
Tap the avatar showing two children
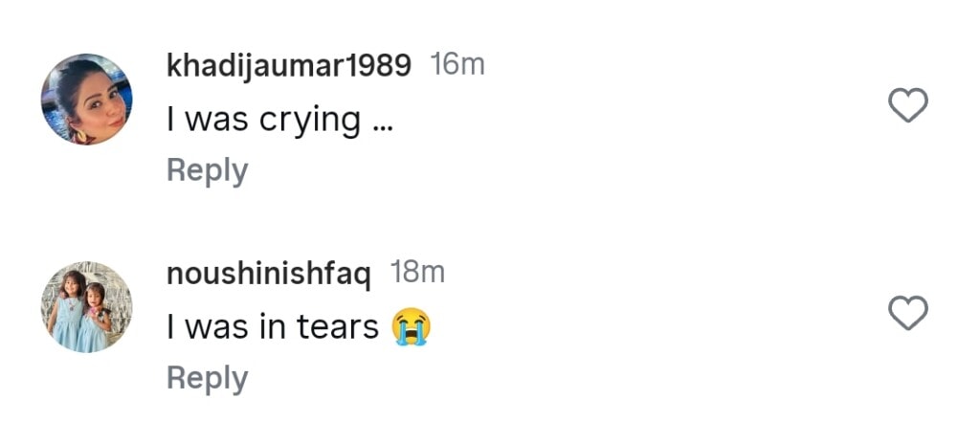pos(86,307)
